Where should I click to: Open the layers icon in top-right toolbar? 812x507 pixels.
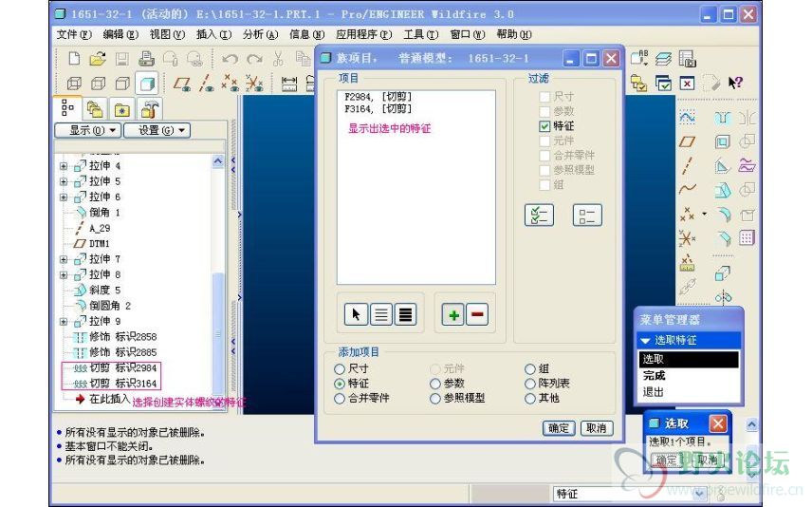click(663, 59)
